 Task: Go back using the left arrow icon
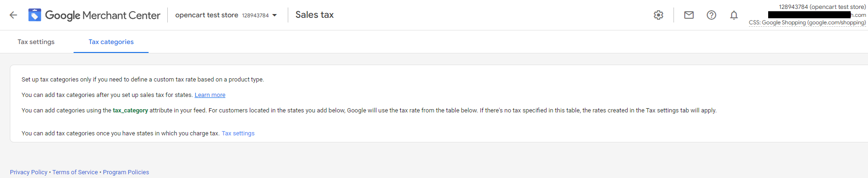pos(13,15)
